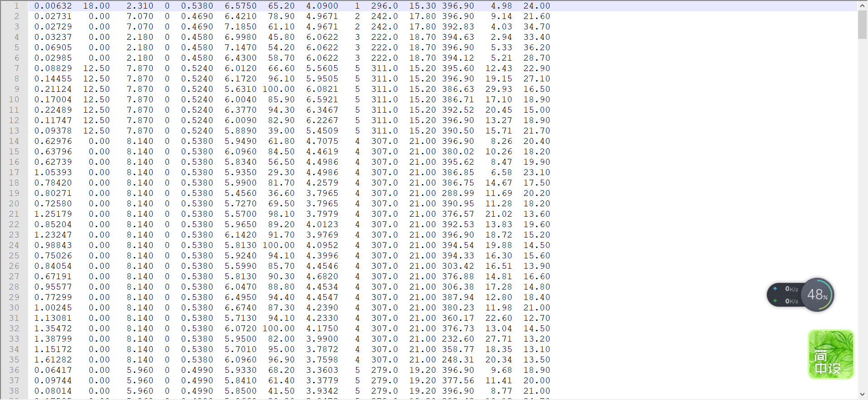Click line number 9 in the gutter
Viewport: 868px width, 400px height.
pyautogui.click(x=17, y=89)
